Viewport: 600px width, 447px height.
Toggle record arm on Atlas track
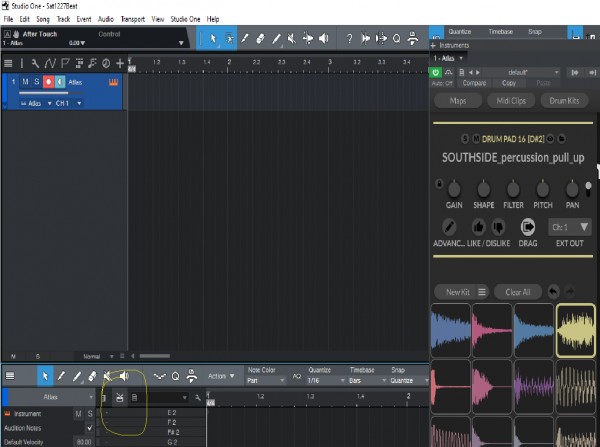pyautogui.click(x=48, y=81)
